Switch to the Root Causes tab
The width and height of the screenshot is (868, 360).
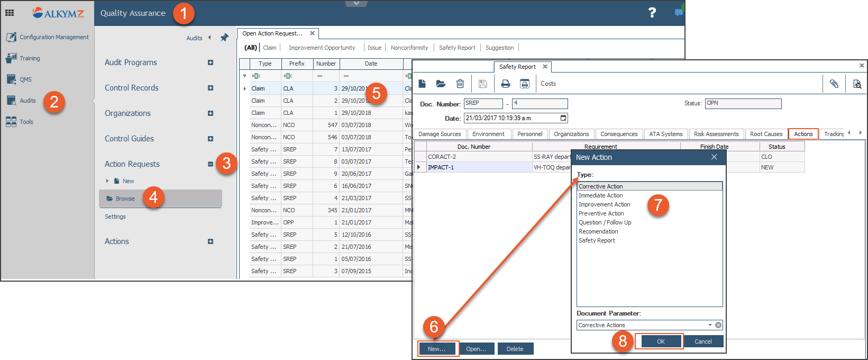(766, 134)
